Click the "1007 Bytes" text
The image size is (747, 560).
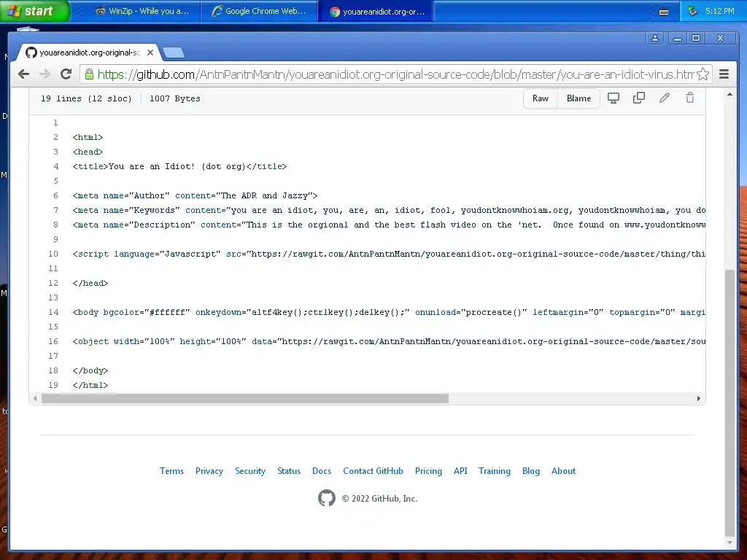pos(175,98)
